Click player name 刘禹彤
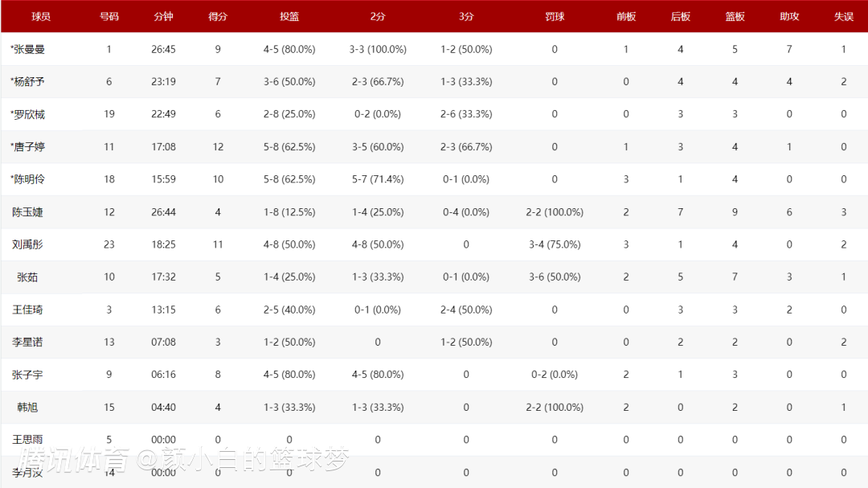The width and height of the screenshot is (868, 488). [27, 244]
